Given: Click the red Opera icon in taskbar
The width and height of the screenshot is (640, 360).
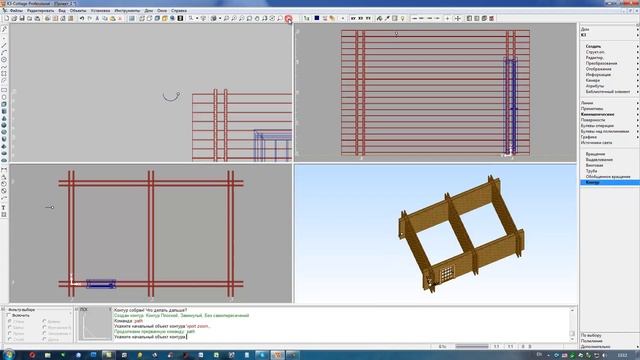Looking at the screenshot, I should [32, 355].
